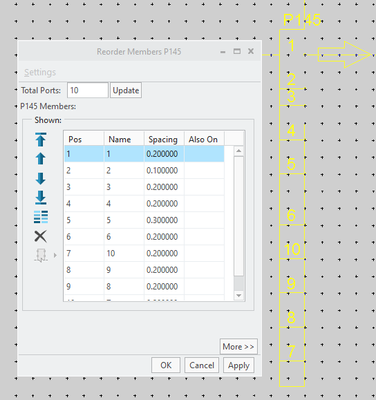This screenshot has height=400, width=376.
Task: Click the Spacing column header
Action: (x=164, y=139)
